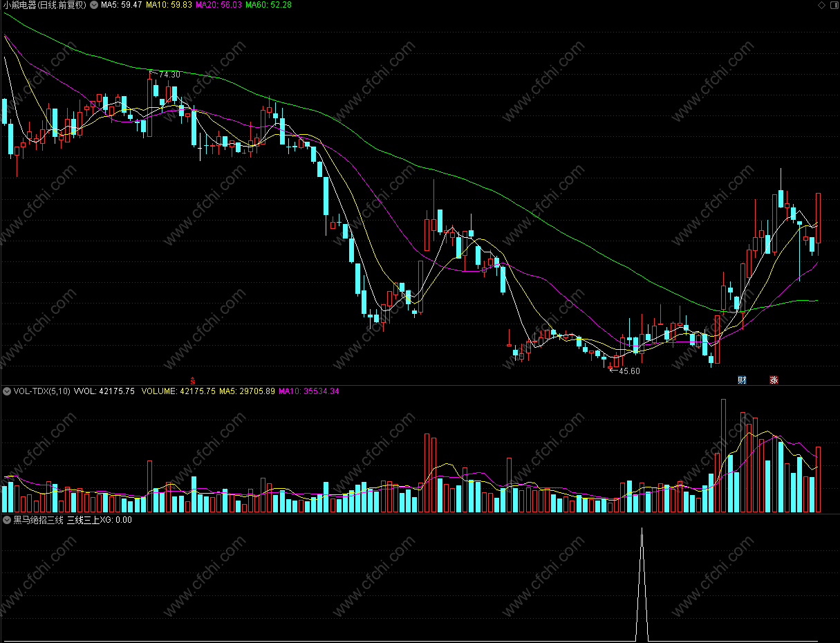Click the 黑马绝招三线 indicator name

(x=39, y=520)
